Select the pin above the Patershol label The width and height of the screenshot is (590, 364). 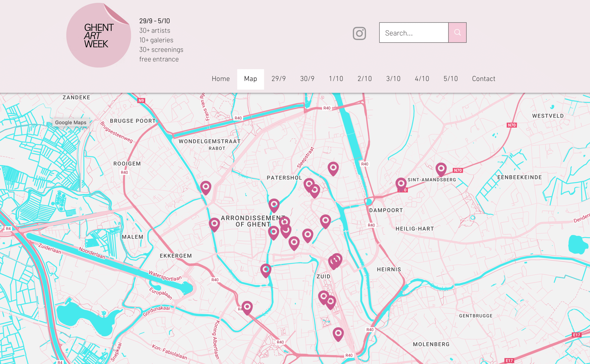pos(333,168)
